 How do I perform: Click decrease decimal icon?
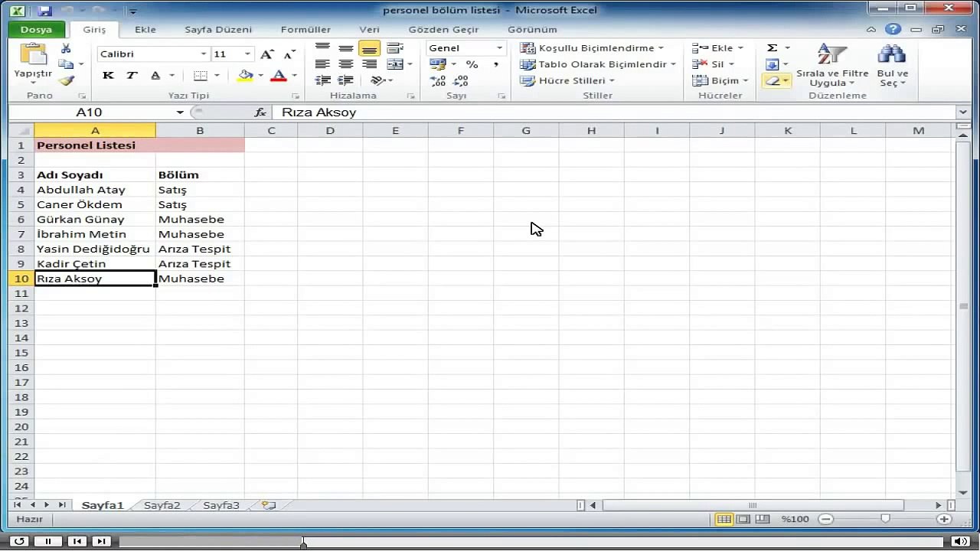(x=461, y=80)
